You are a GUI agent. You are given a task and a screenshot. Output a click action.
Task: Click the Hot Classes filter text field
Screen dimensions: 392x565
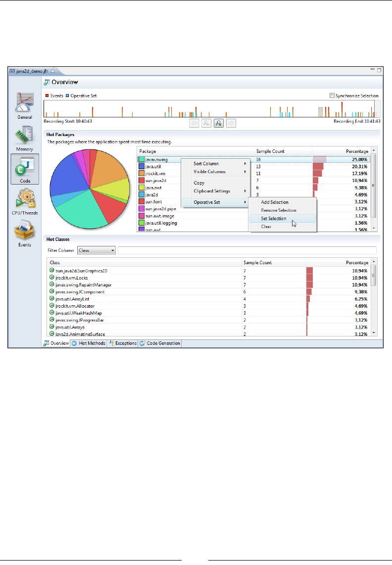pyautogui.click(x=247, y=250)
